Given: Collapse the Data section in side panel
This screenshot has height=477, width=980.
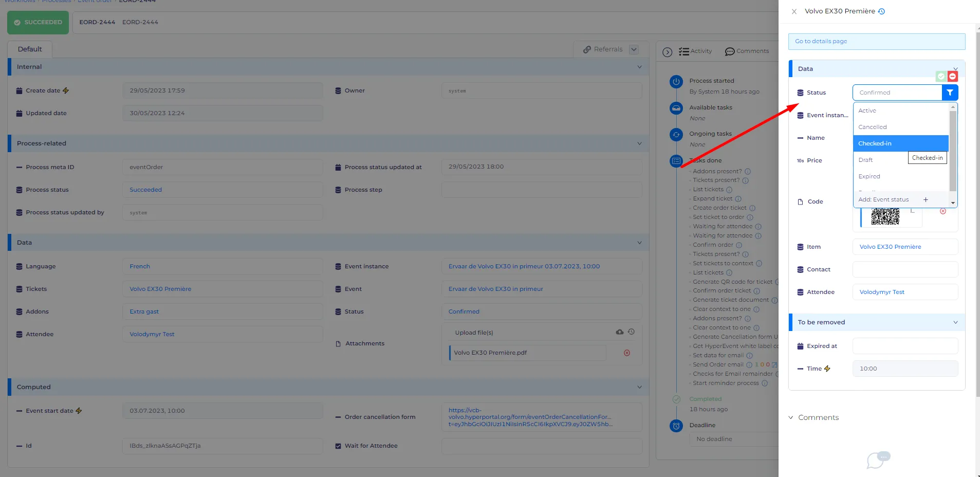Looking at the screenshot, I should (955, 69).
